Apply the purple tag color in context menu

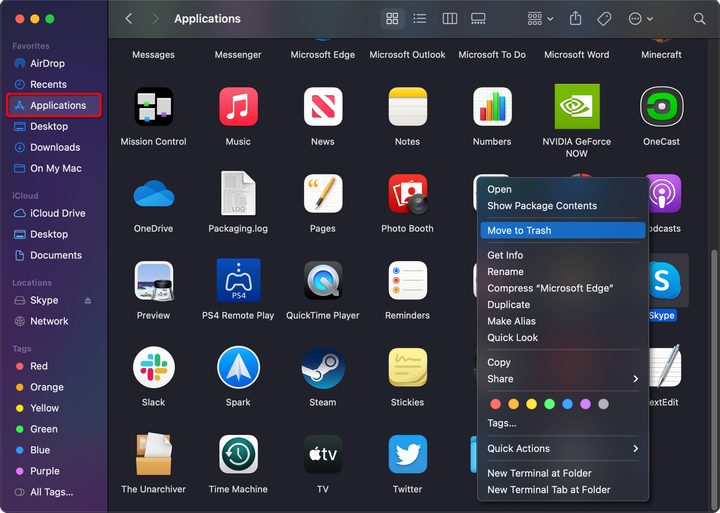tap(585, 404)
